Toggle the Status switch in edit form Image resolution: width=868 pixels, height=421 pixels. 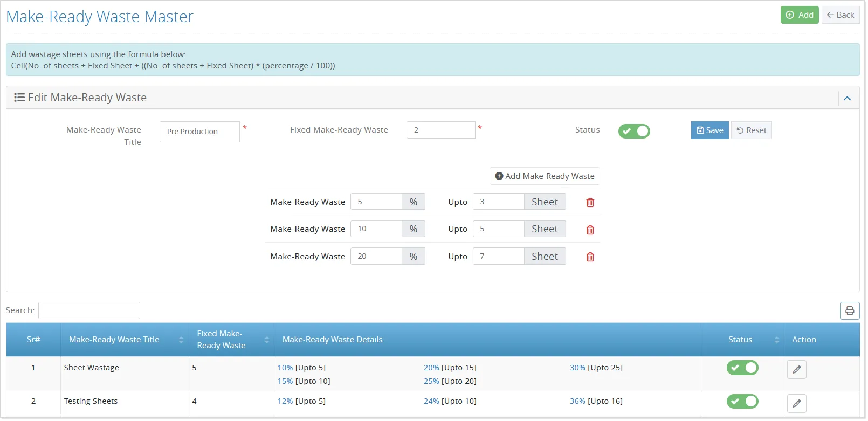tap(634, 132)
